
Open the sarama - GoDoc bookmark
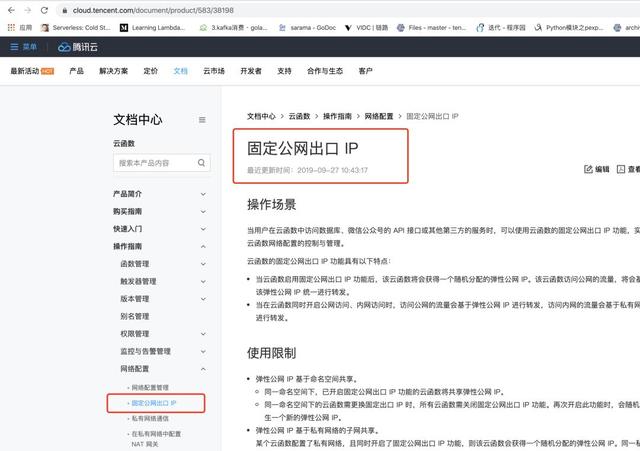click(307, 28)
